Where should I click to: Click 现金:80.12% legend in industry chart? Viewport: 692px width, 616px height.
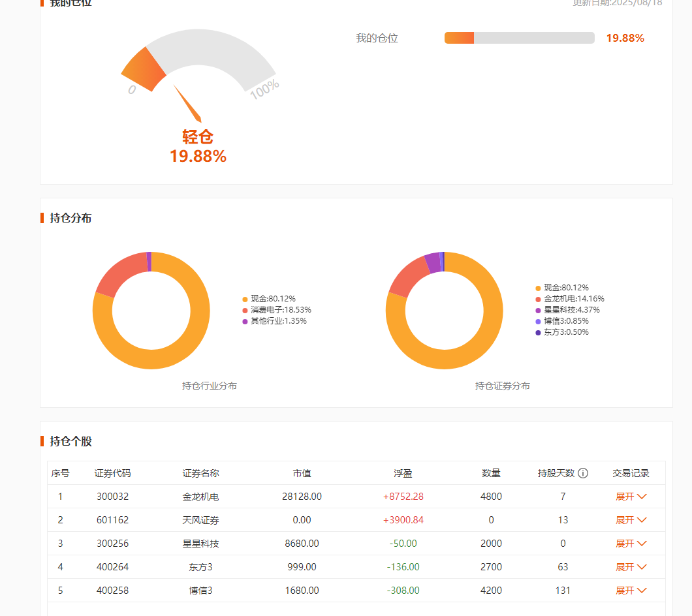pyautogui.click(x=269, y=299)
